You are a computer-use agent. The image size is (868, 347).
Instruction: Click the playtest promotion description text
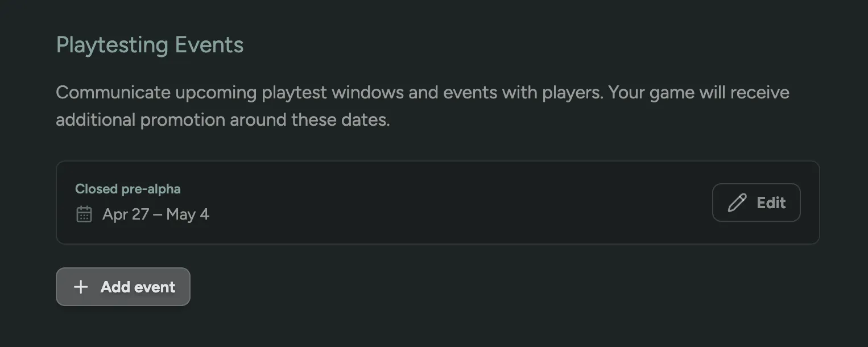pyautogui.click(x=423, y=105)
